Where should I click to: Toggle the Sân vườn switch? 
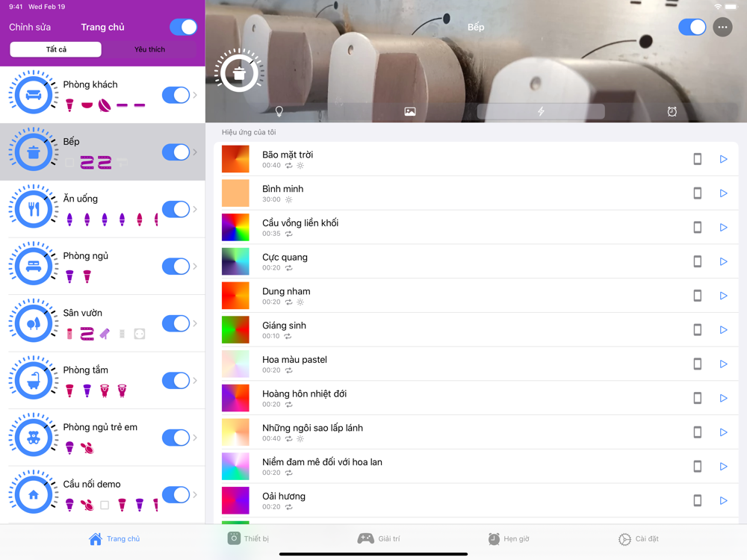point(176,324)
